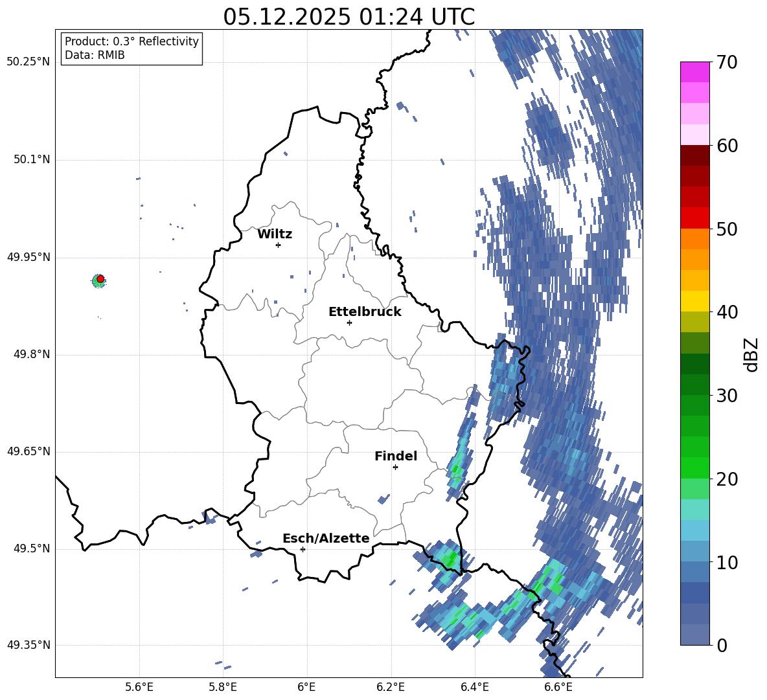Click the bright red colorbar segment
Image resolution: width=767 pixels, height=700 pixels.
coord(694,218)
